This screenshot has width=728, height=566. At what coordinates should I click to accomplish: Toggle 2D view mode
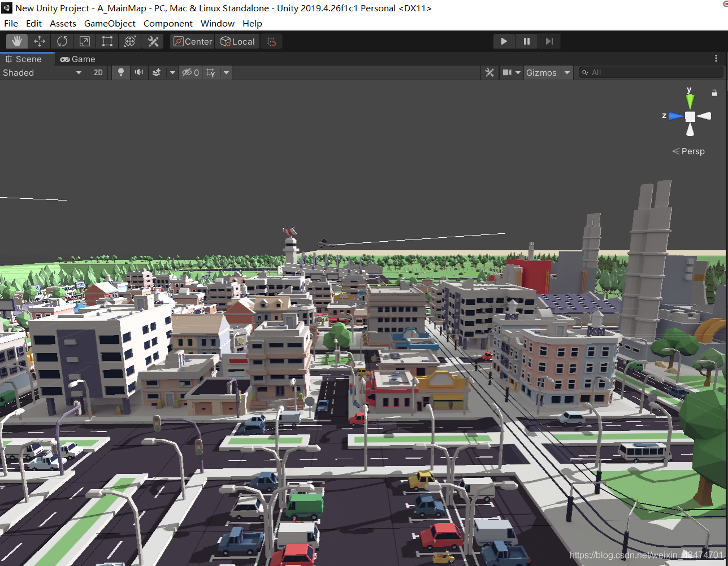point(98,72)
